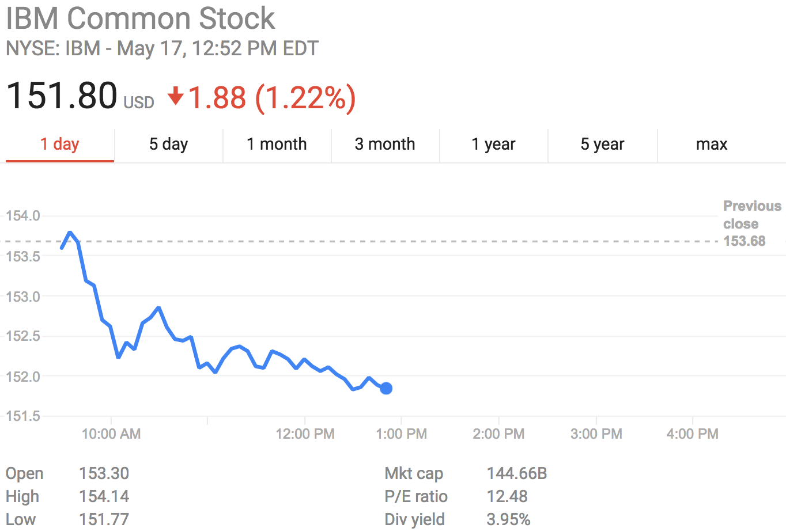Show the 3 month chart view
Screen dimensions: 786x532
click(x=385, y=145)
